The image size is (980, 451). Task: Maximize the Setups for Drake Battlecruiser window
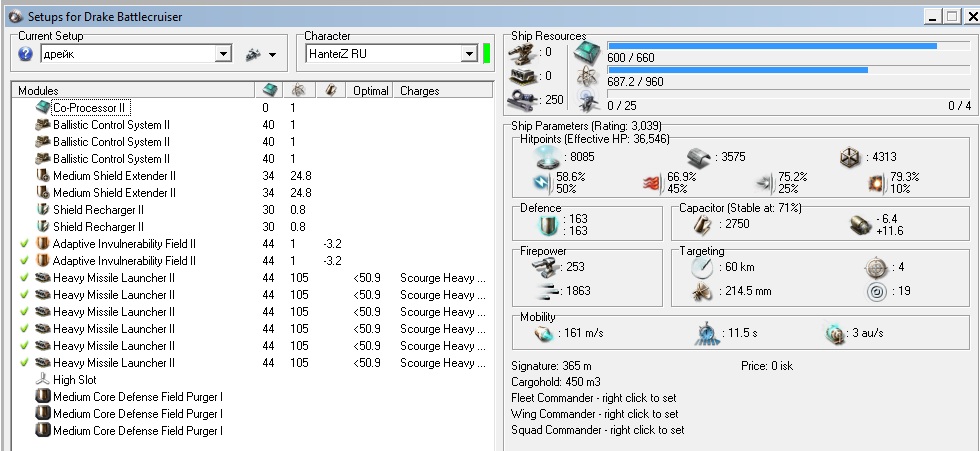click(952, 17)
